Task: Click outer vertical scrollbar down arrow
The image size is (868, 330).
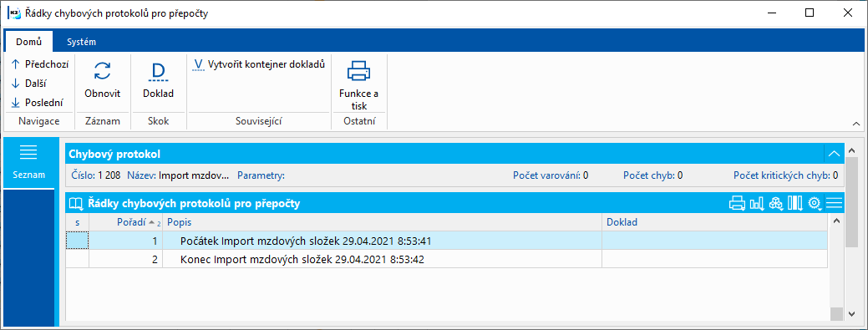Action: (853, 314)
